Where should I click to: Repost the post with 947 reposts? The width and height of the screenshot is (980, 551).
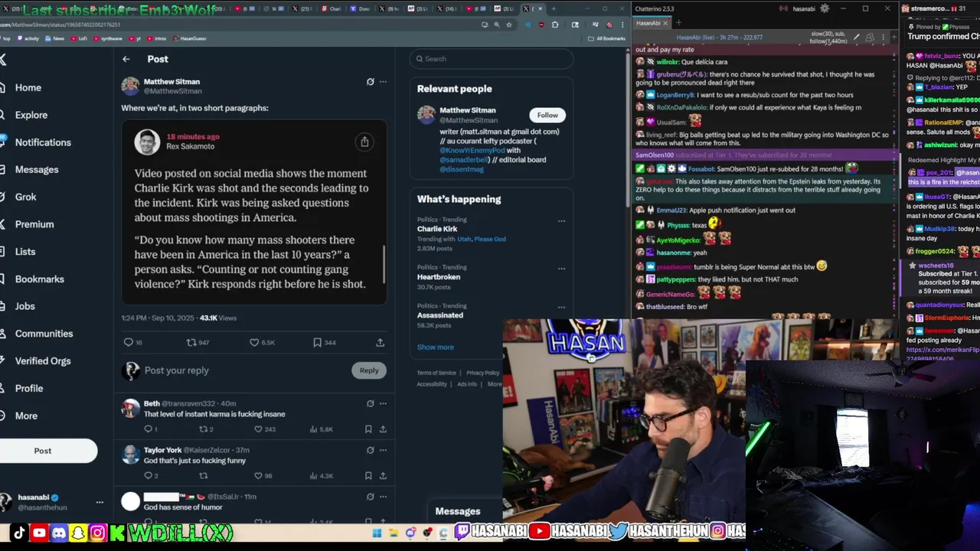click(x=191, y=342)
